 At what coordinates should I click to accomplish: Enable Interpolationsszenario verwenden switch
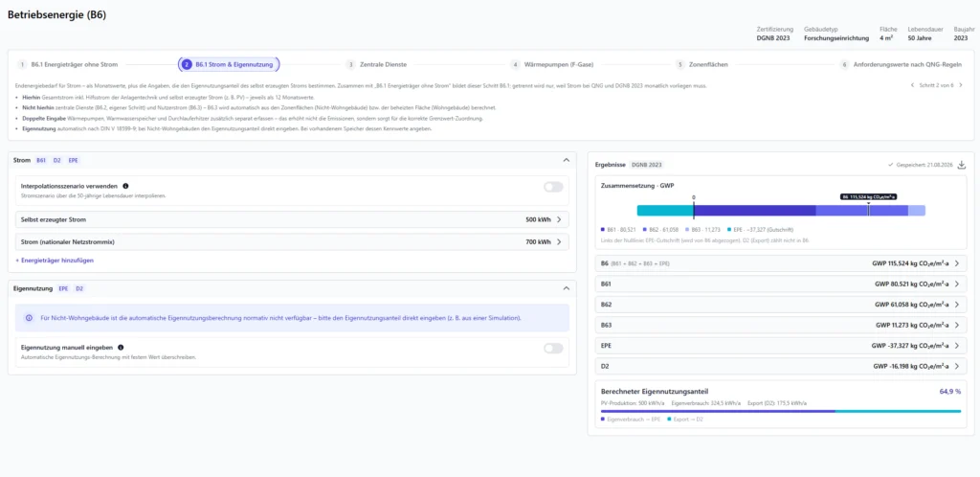coord(553,187)
